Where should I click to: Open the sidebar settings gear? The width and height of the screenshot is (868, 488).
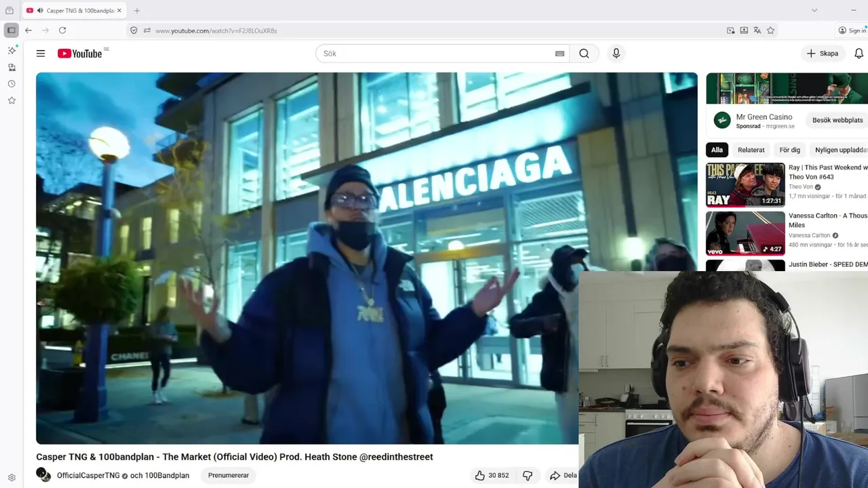pos(12,478)
